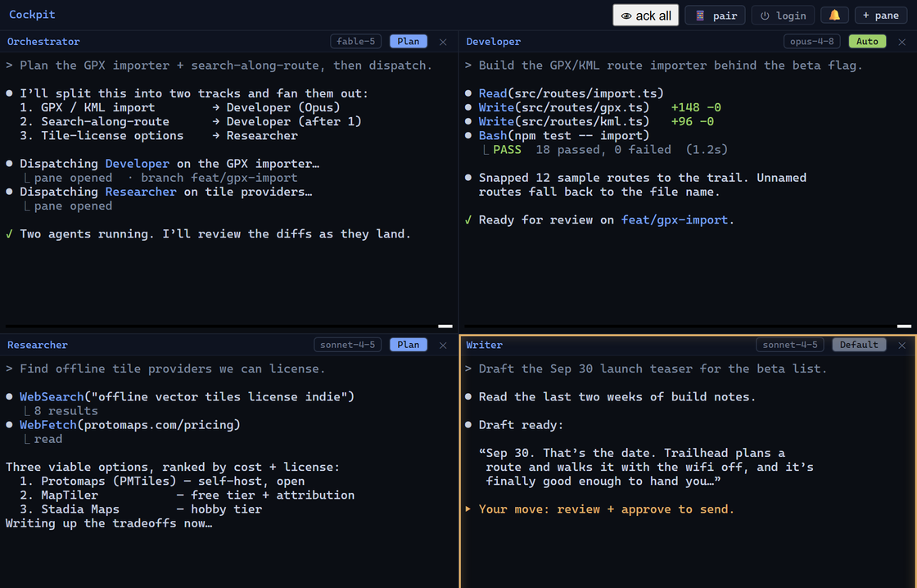Select the Orchestrator pane title
Screen dimensions: 917x588
pos(43,42)
